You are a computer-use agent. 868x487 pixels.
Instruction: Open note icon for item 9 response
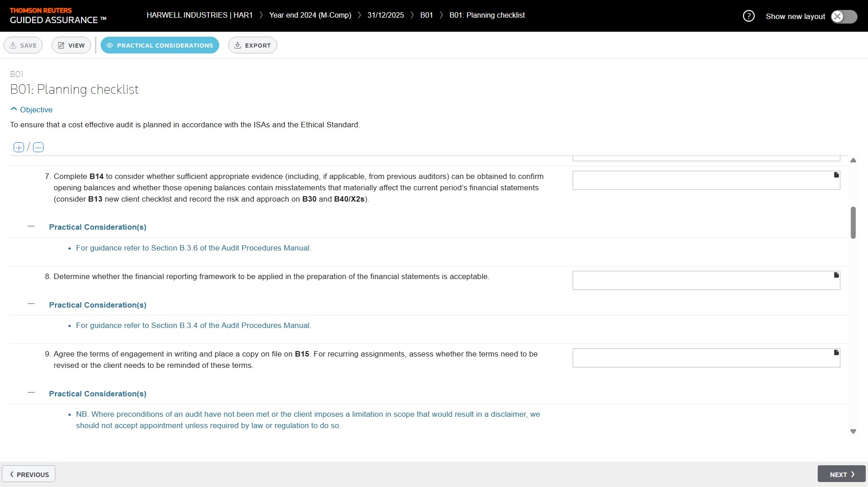[x=836, y=353]
